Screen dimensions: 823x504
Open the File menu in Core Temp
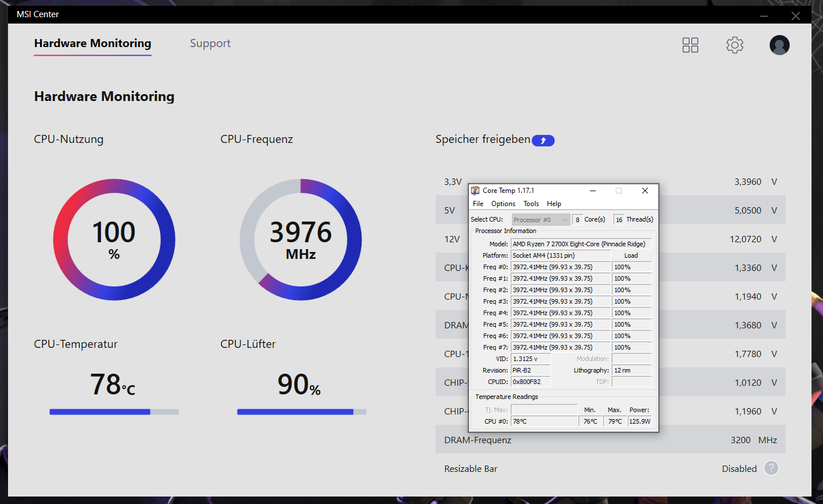pyautogui.click(x=478, y=204)
